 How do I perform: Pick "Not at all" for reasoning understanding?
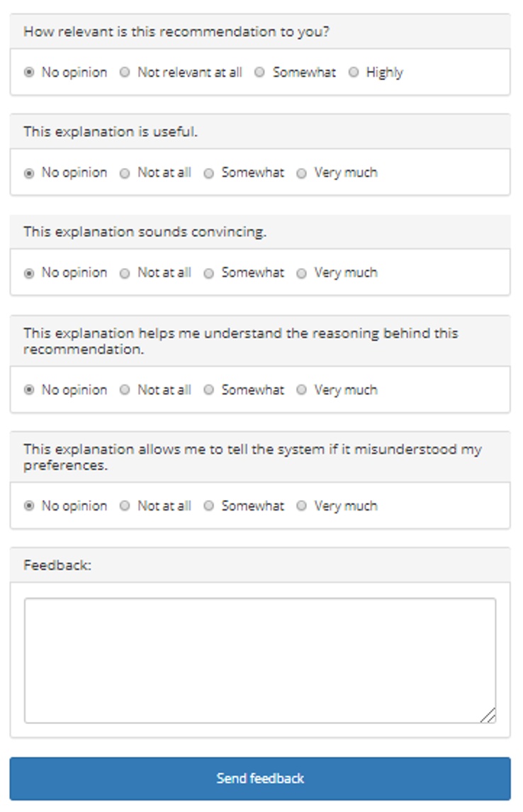point(125,389)
